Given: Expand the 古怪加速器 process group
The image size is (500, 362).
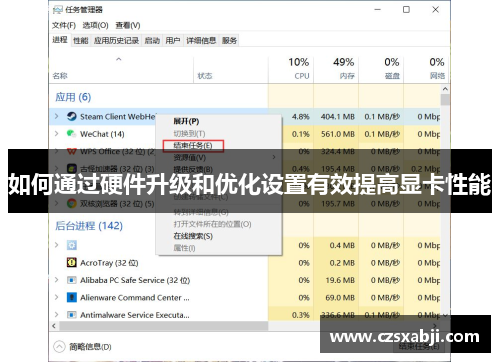Looking at the screenshot, I should 56,169.
